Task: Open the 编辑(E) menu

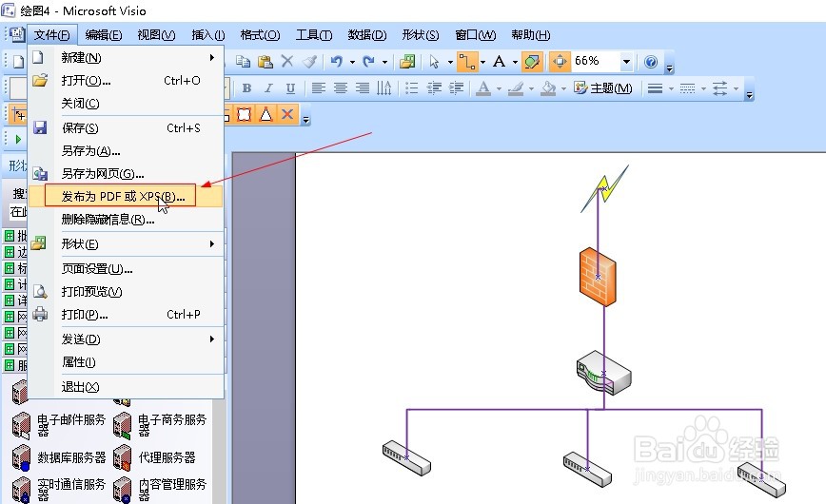Action: pos(103,35)
